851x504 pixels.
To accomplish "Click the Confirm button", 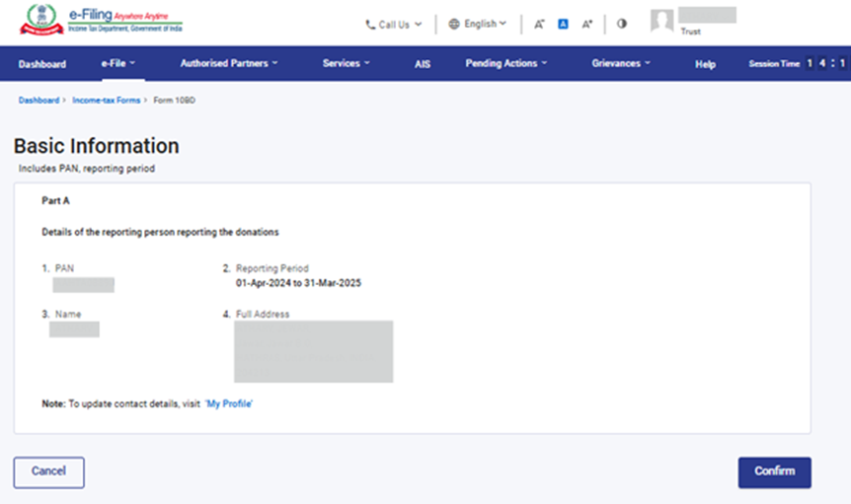I will pyautogui.click(x=774, y=471).
